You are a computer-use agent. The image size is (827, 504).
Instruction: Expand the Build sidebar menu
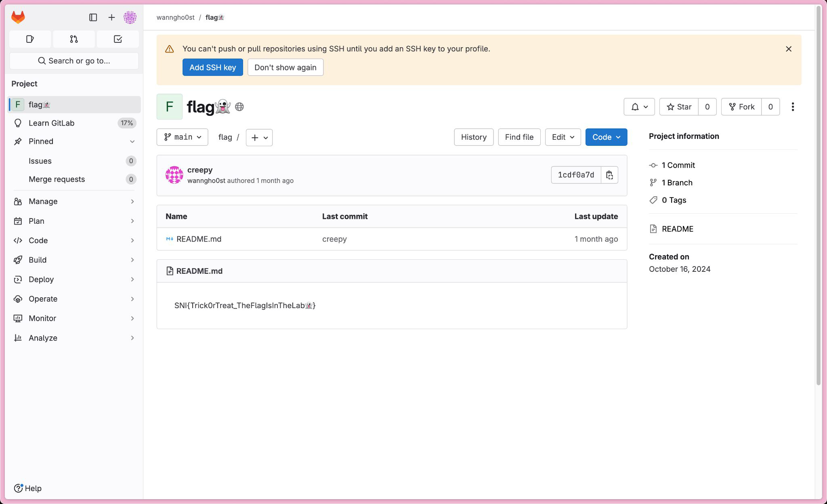(x=74, y=260)
